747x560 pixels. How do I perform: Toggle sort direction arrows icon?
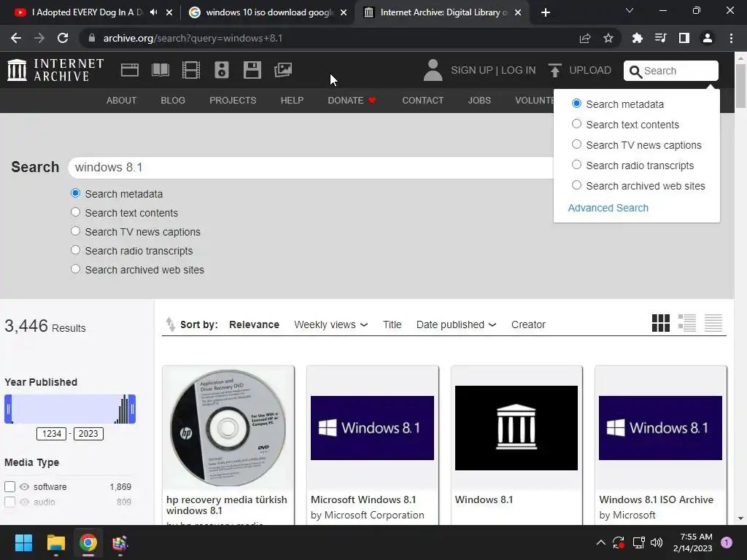pyautogui.click(x=170, y=324)
